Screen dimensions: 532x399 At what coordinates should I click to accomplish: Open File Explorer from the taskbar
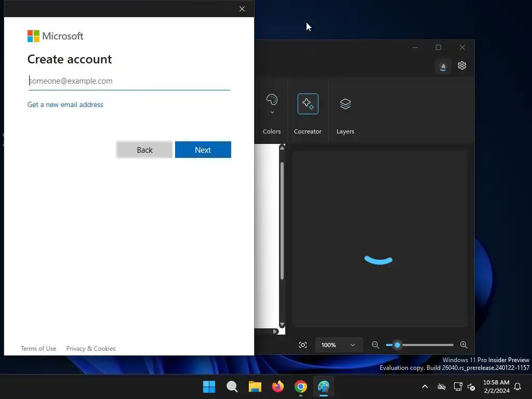[255, 387]
